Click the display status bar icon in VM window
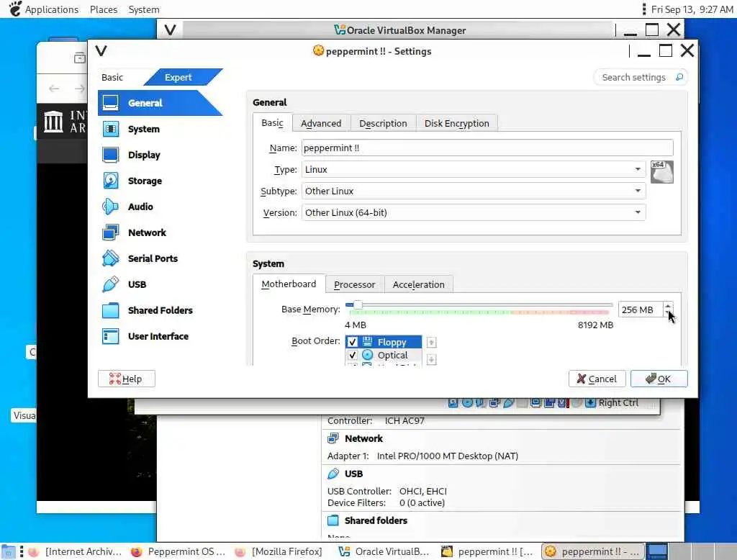The width and height of the screenshot is (737, 560). [x=535, y=403]
